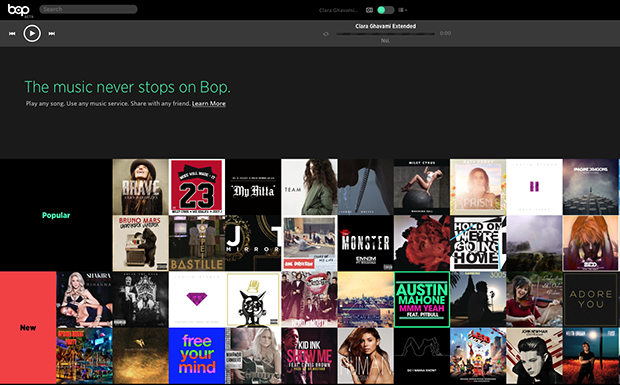Open the Lego Movie soundtrack cover
This screenshot has height=385, width=620.
(478, 356)
